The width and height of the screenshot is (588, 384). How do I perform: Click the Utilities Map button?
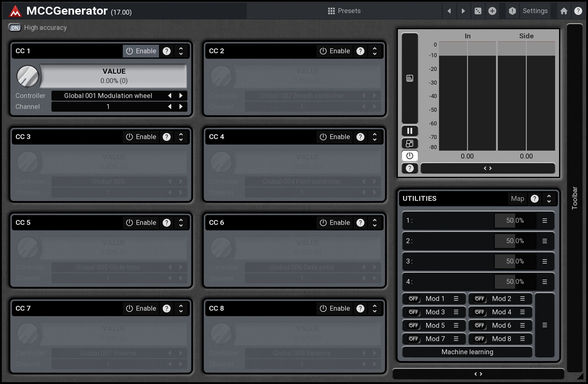click(517, 199)
